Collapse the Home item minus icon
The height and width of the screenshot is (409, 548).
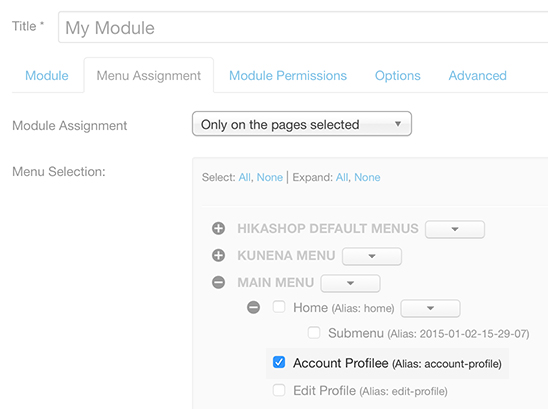pyautogui.click(x=253, y=308)
